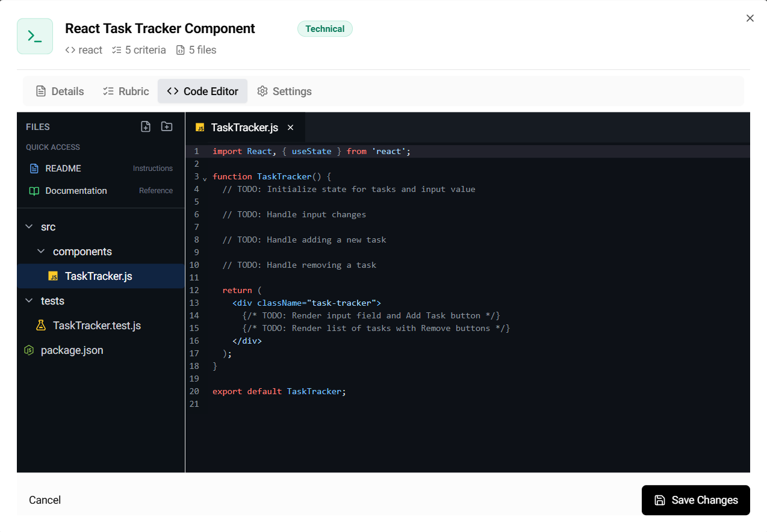This screenshot has height=532, width=767.
Task: Click the flask icon beside TaskTracker.test.js
Action: 41,326
